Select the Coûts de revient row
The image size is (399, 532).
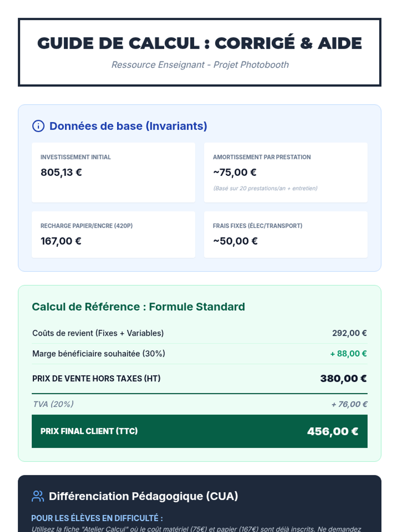[x=199, y=333]
